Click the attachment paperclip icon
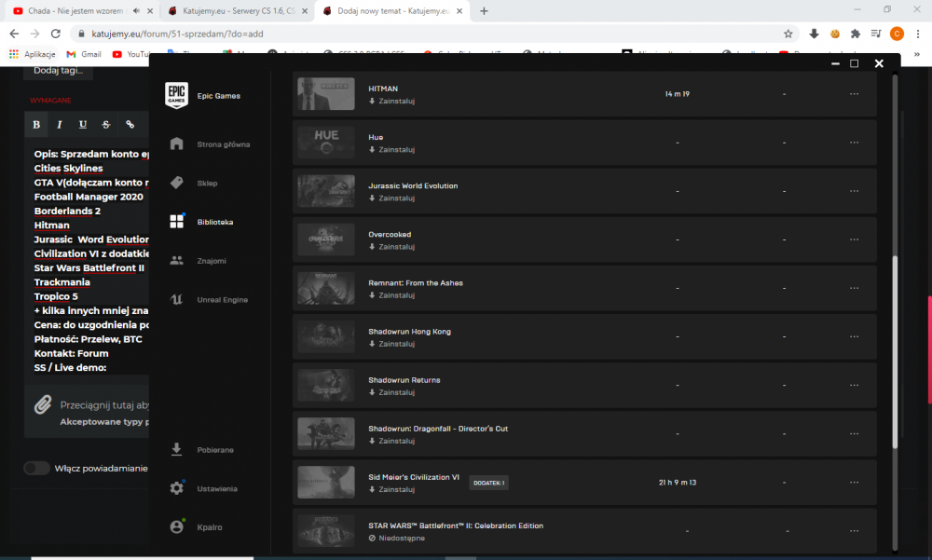 [42, 404]
